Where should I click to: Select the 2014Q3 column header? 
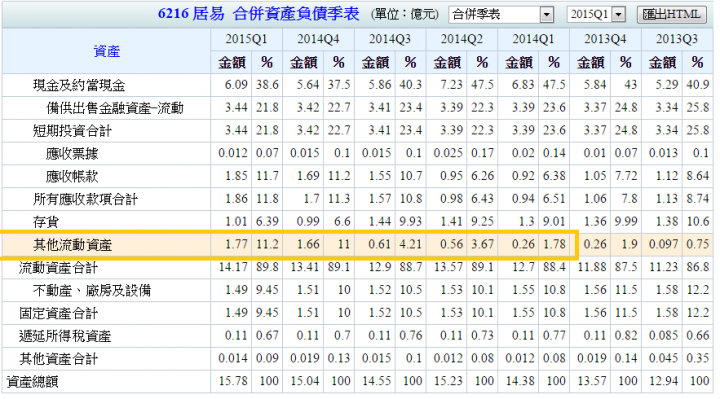[x=389, y=39]
